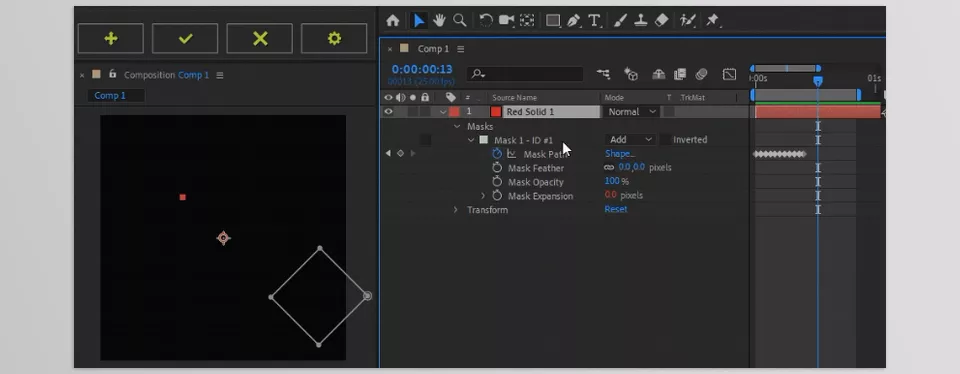Toggle the Draft 3D icon
The width and height of the screenshot is (960, 374).
pos(631,74)
